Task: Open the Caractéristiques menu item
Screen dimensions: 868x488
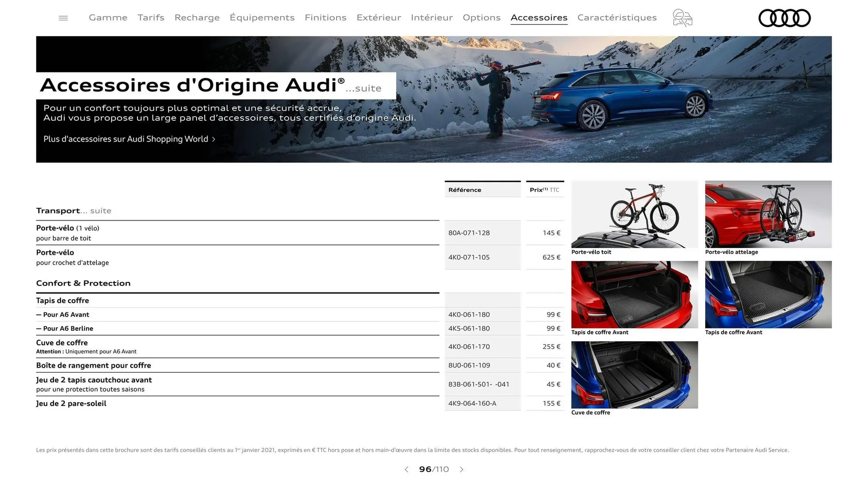Action: 617,18
